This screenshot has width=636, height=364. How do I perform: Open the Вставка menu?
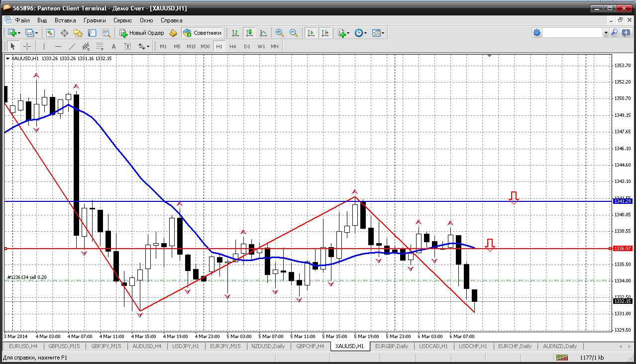click(x=65, y=20)
